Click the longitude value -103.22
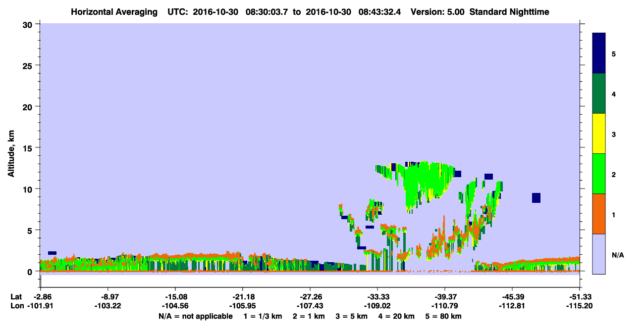The width and height of the screenshot is (644, 330). point(107,306)
